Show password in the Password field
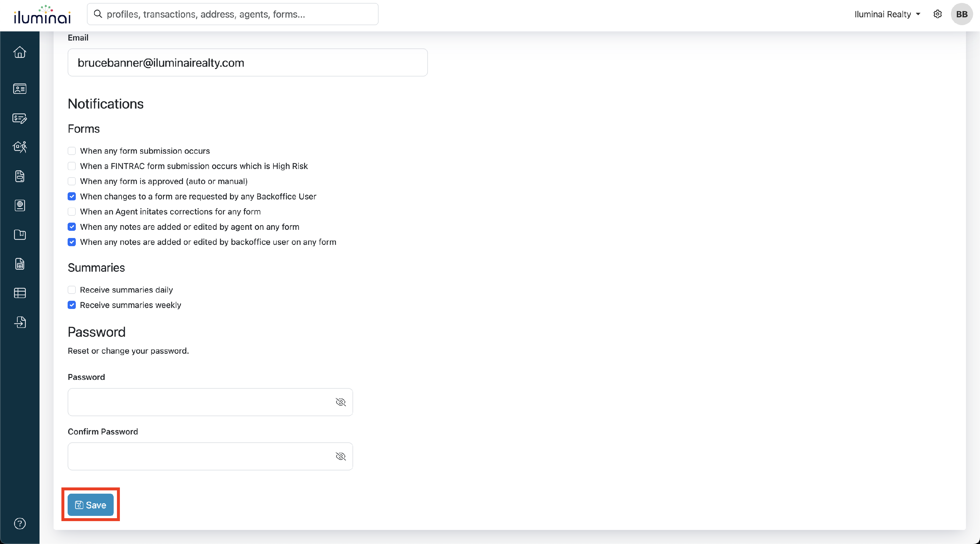Image resolution: width=980 pixels, height=544 pixels. (x=340, y=402)
